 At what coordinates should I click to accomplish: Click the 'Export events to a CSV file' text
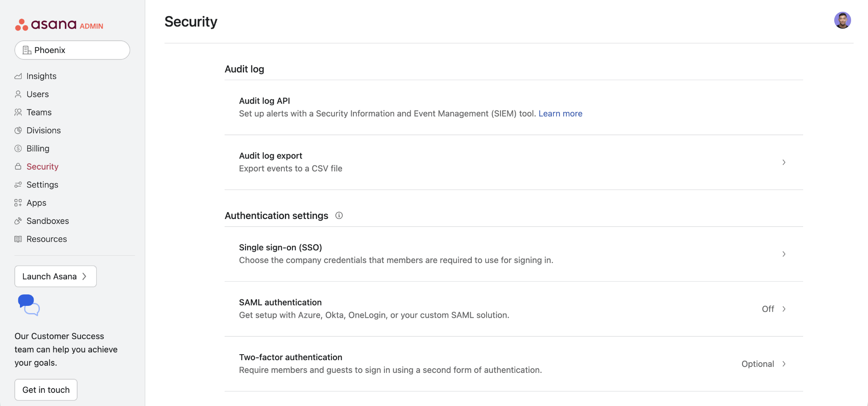coord(291,168)
